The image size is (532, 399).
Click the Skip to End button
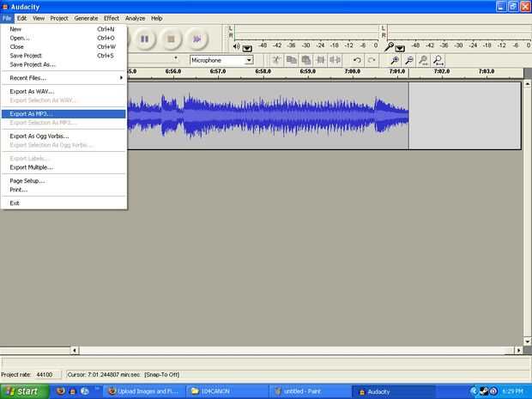pyautogui.click(x=197, y=39)
